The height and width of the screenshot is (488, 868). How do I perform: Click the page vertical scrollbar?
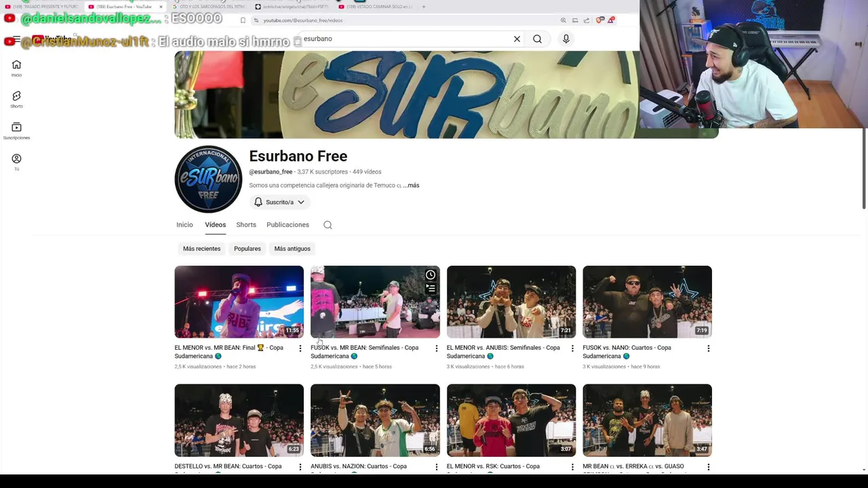pos(864,168)
